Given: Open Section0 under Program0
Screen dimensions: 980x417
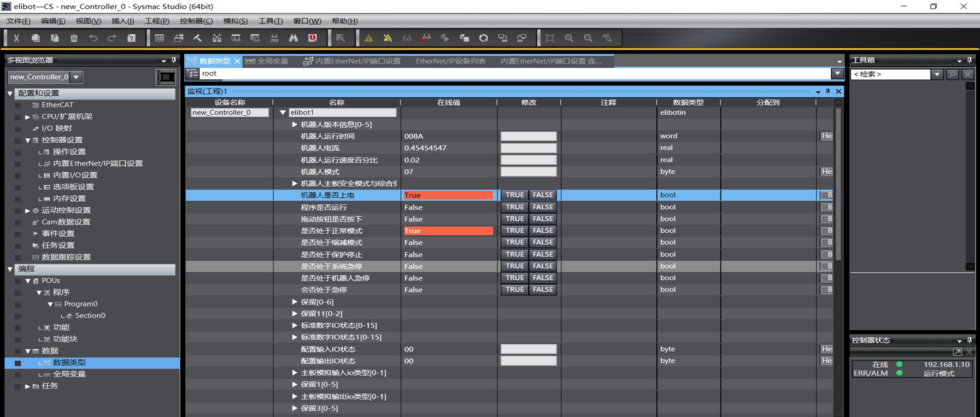Looking at the screenshot, I should click(x=90, y=315).
